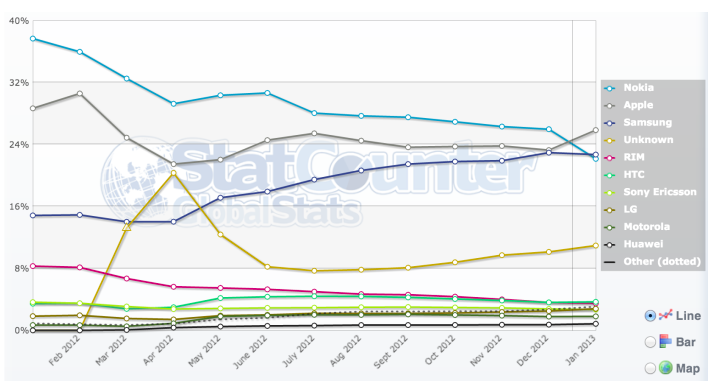Select the Bar chart radio button
The height and width of the screenshot is (390, 716).
click(650, 342)
